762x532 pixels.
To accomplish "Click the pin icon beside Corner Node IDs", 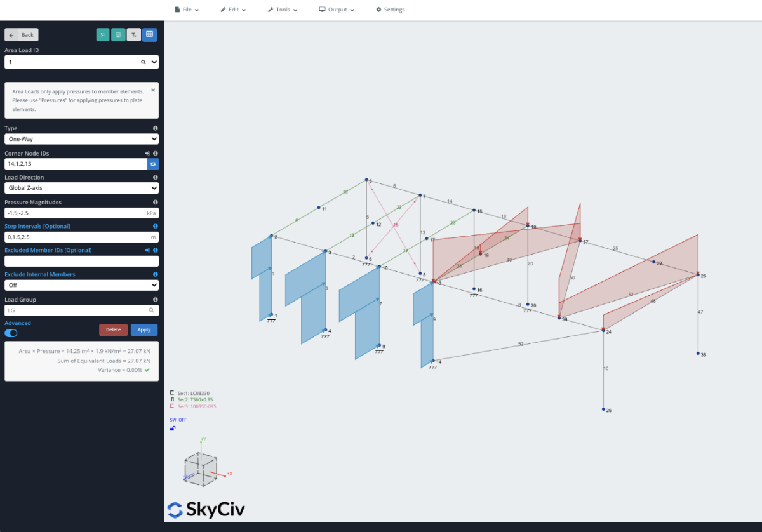I will coord(147,154).
